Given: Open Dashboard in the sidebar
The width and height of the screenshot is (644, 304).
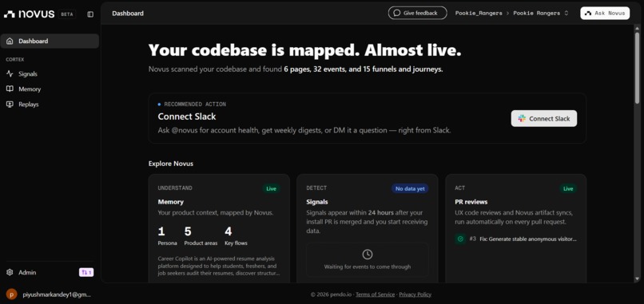Looking at the screenshot, I should 50,41.
